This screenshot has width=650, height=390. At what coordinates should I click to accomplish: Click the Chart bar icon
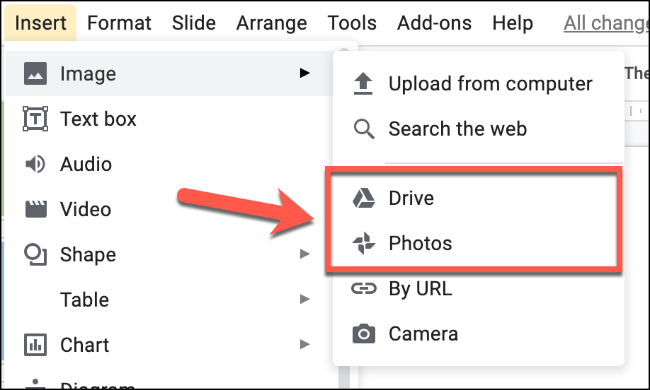coord(35,345)
